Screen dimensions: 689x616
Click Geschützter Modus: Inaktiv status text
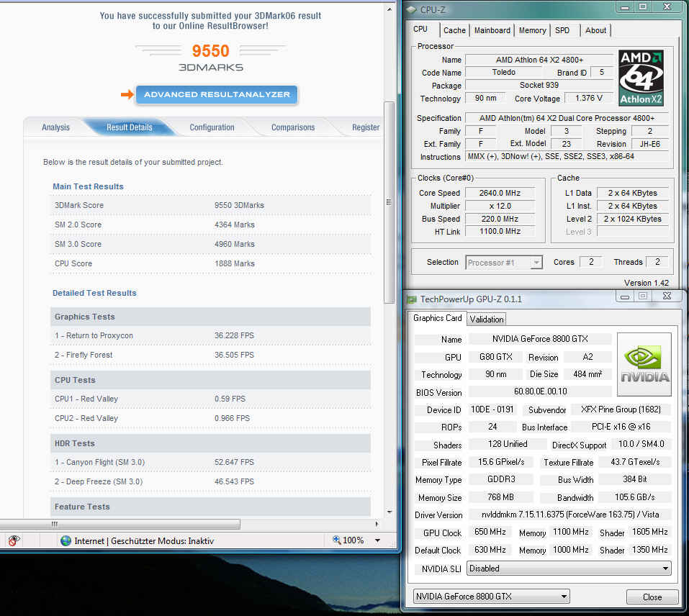coord(162,541)
